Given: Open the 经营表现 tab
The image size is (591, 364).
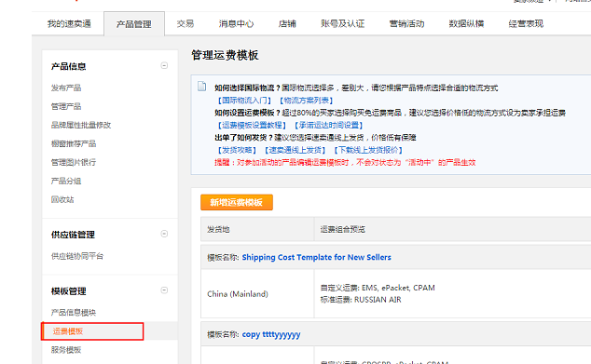Looking at the screenshot, I should point(526,23).
